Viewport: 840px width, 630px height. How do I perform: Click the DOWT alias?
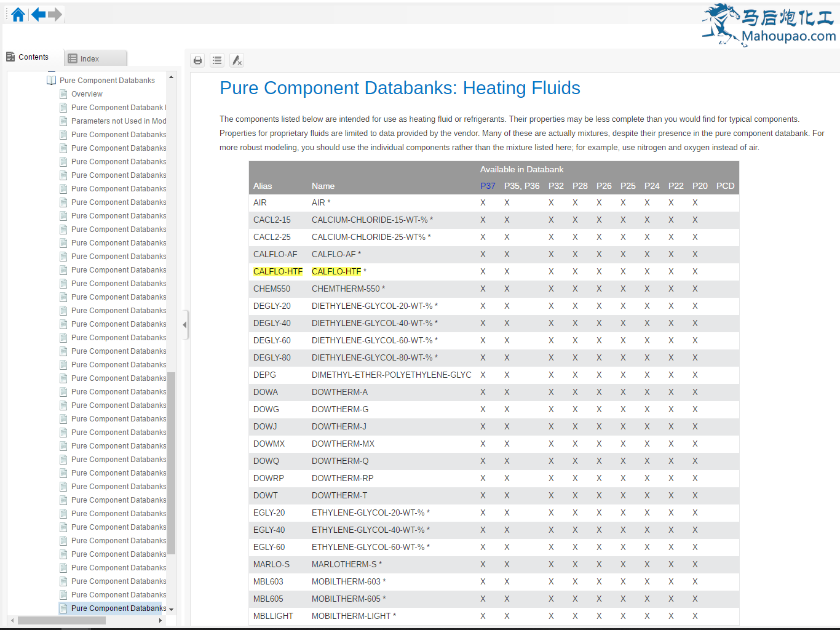click(x=265, y=495)
